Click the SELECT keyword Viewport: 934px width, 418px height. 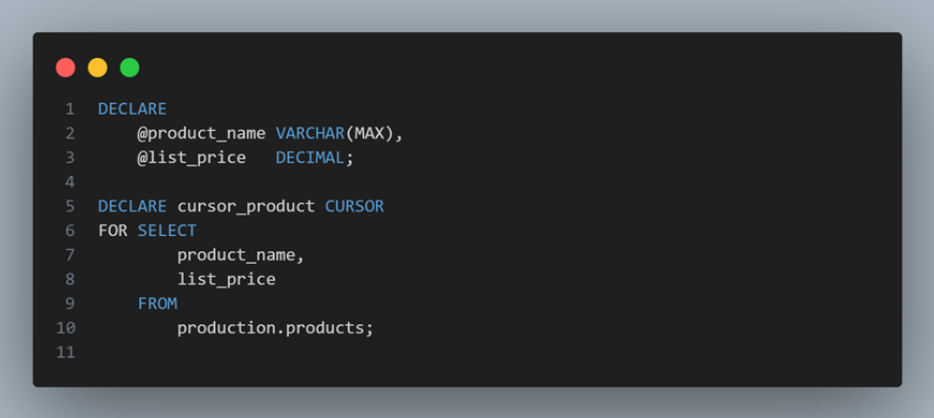167,231
